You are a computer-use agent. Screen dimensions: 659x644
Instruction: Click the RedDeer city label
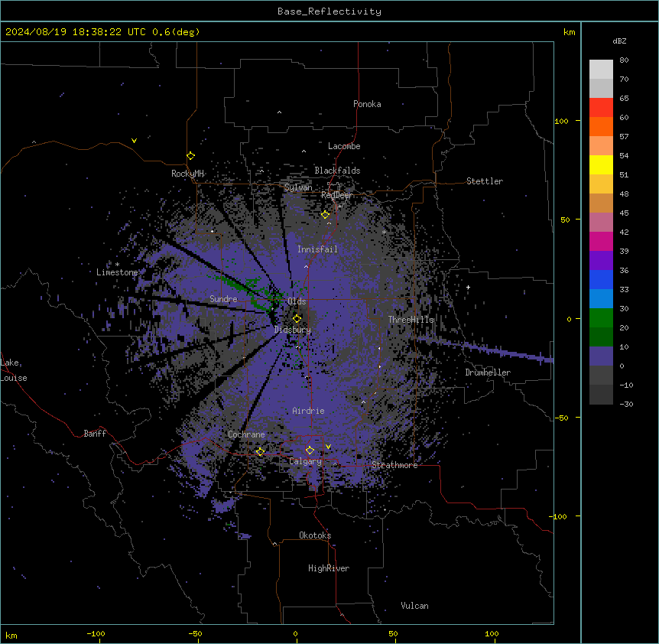[x=336, y=195]
